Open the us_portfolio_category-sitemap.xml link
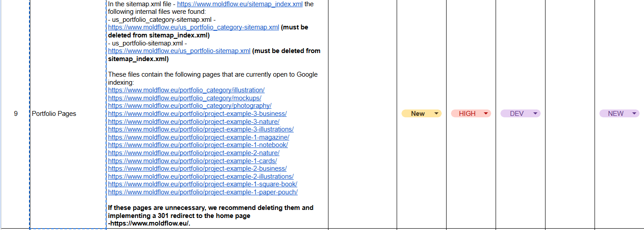 click(193, 27)
